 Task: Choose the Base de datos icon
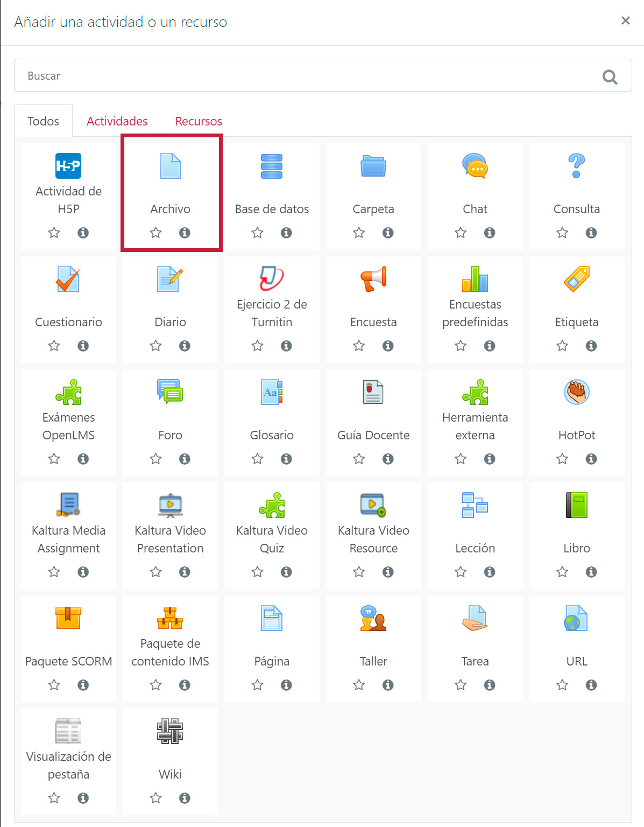click(272, 166)
